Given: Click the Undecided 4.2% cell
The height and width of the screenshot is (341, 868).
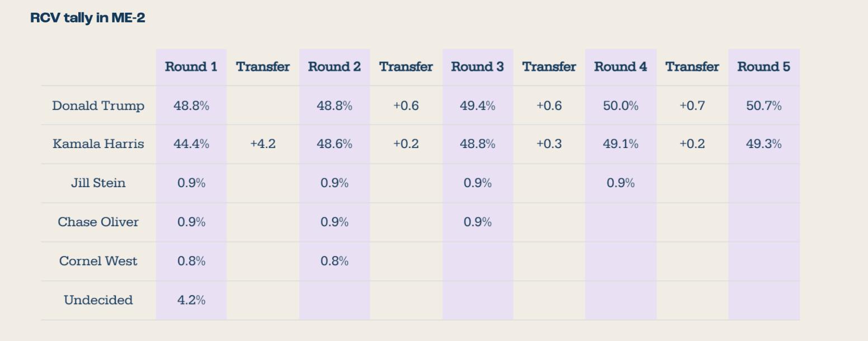Looking at the screenshot, I should (x=191, y=300).
